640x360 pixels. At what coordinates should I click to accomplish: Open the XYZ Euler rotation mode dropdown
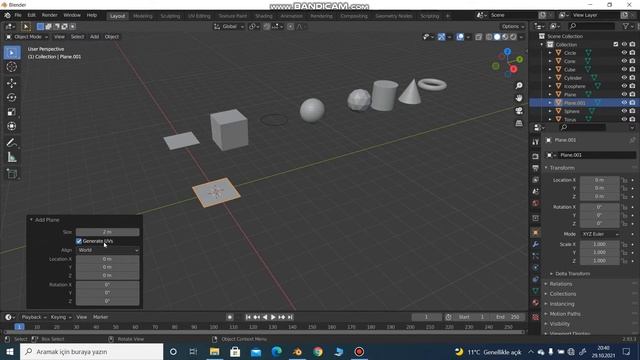600,234
